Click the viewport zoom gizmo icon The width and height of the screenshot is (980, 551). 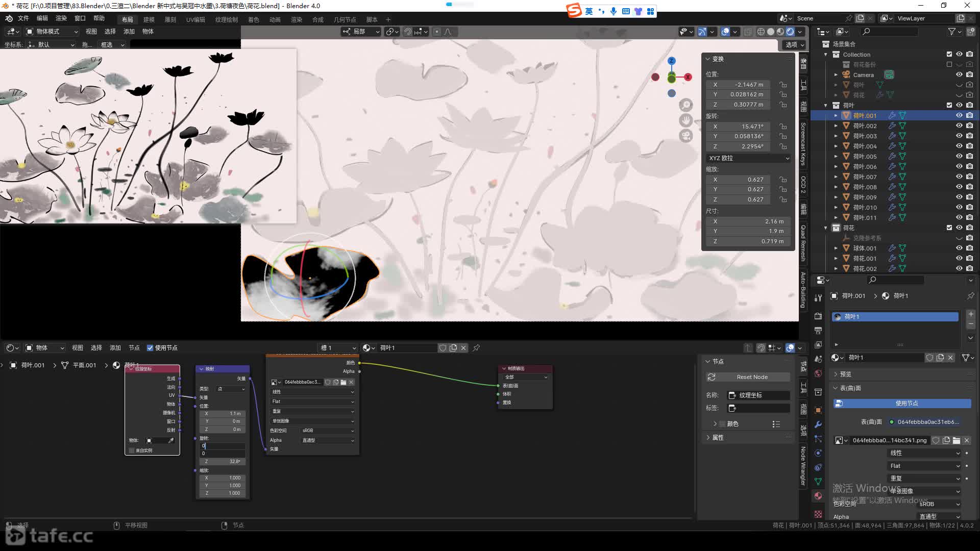(686, 105)
